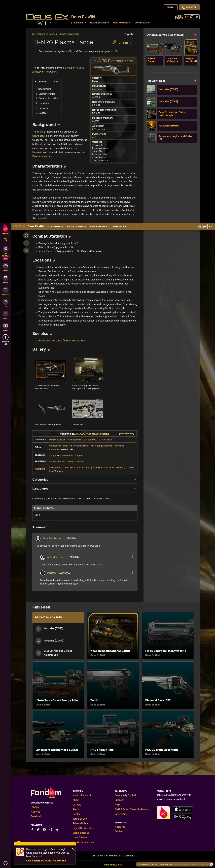Open discussions icon in top header
The width and height of the screenshot is (215, 868).
pyautogui.click(x=192, y=17)
